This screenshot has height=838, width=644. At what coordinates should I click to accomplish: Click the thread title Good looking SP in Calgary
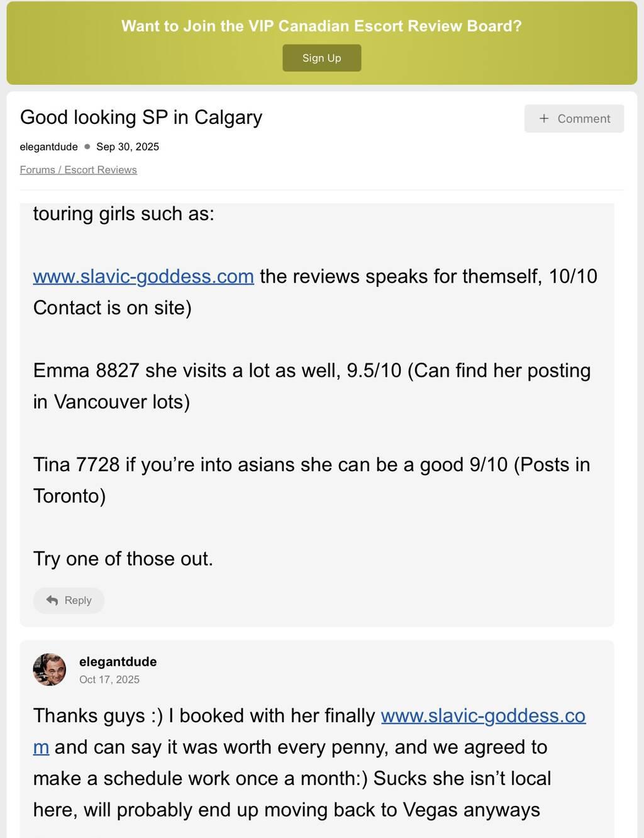(141, 117)
